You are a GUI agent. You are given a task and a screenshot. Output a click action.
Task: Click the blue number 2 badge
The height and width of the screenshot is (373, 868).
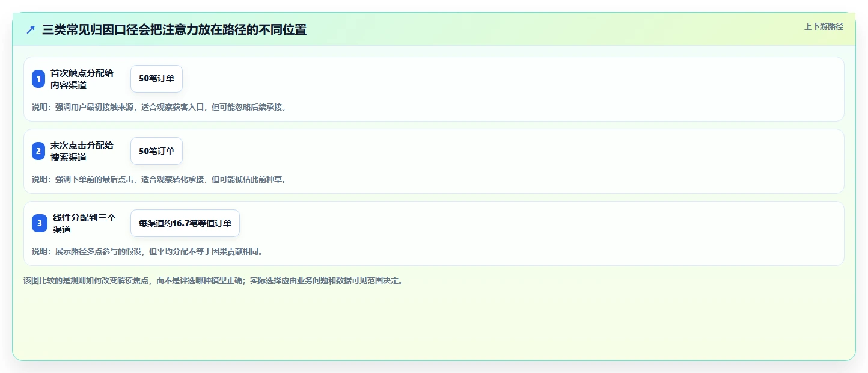(x=38, y=151)
